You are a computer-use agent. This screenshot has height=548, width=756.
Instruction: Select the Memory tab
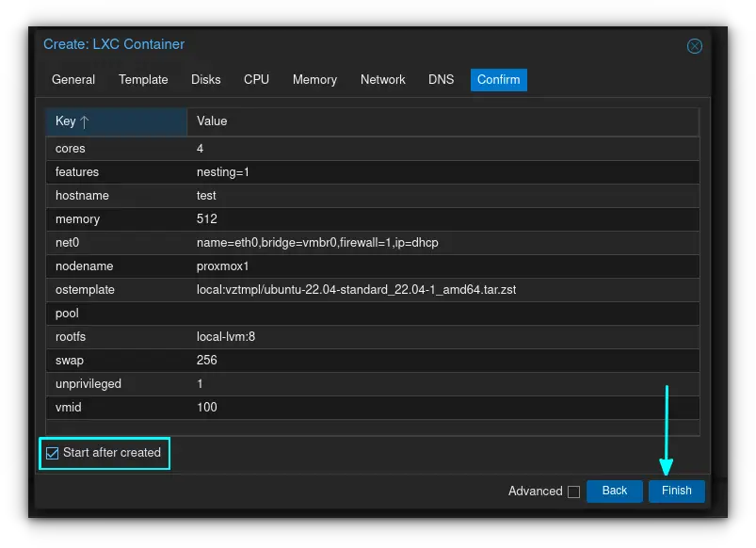pyautogui.click(x=314, y=80)
